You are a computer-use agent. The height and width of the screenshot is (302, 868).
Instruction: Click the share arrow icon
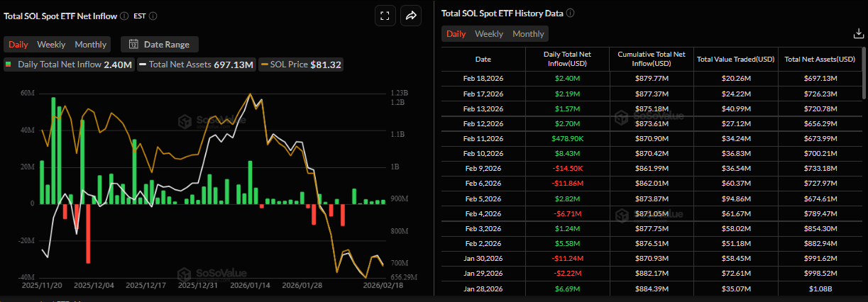click(x=411, y=16)
